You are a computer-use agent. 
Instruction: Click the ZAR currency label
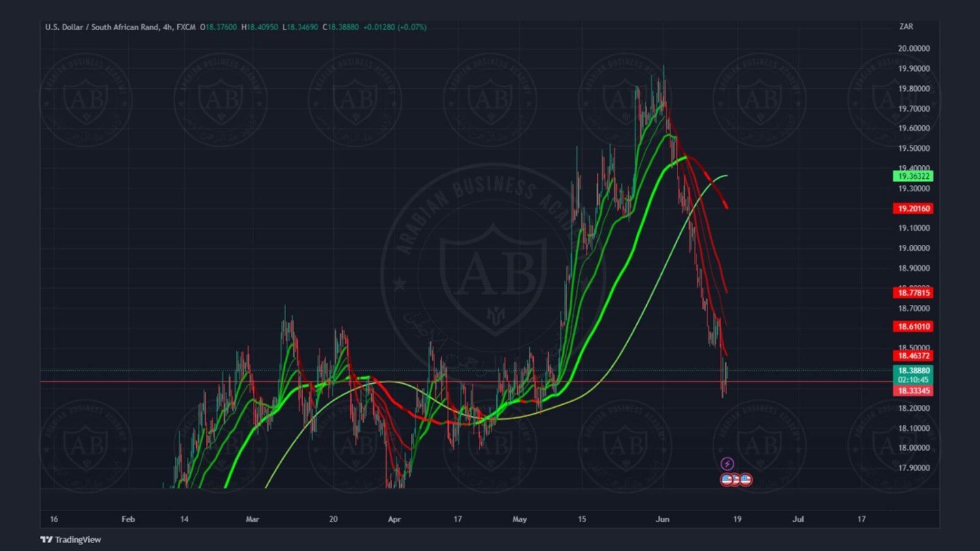pos(906,27)
